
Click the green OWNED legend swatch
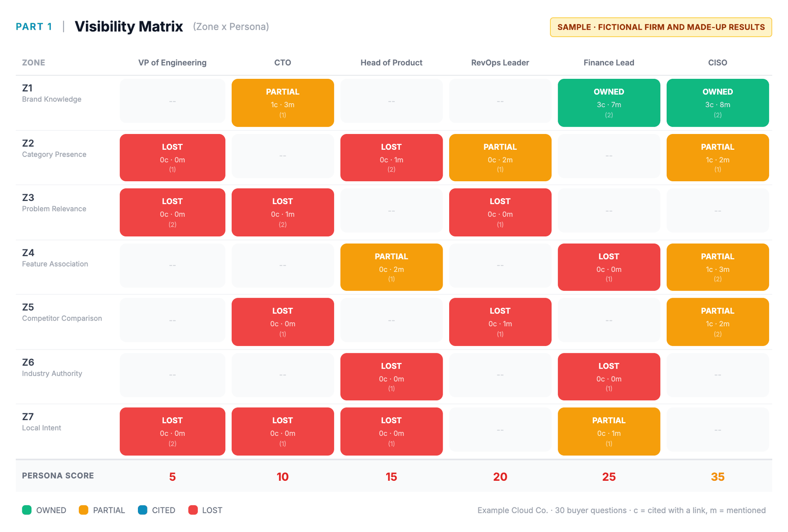[27, 510]
